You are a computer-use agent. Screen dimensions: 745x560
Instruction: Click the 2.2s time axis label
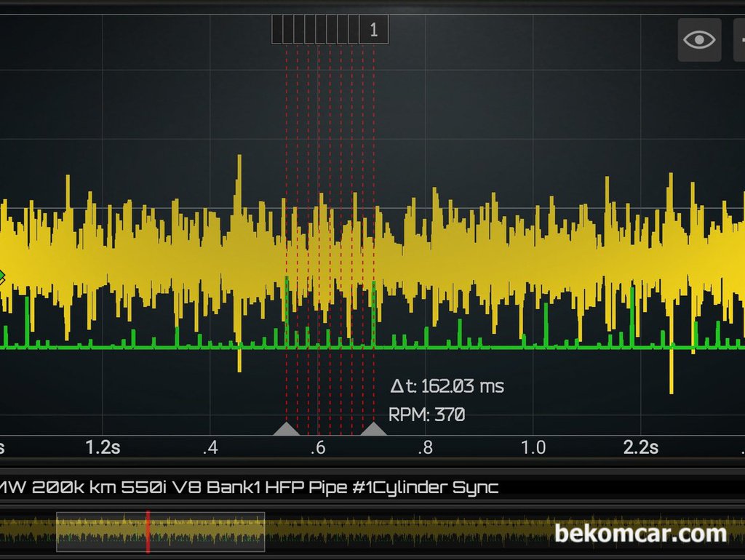[640, 447]
